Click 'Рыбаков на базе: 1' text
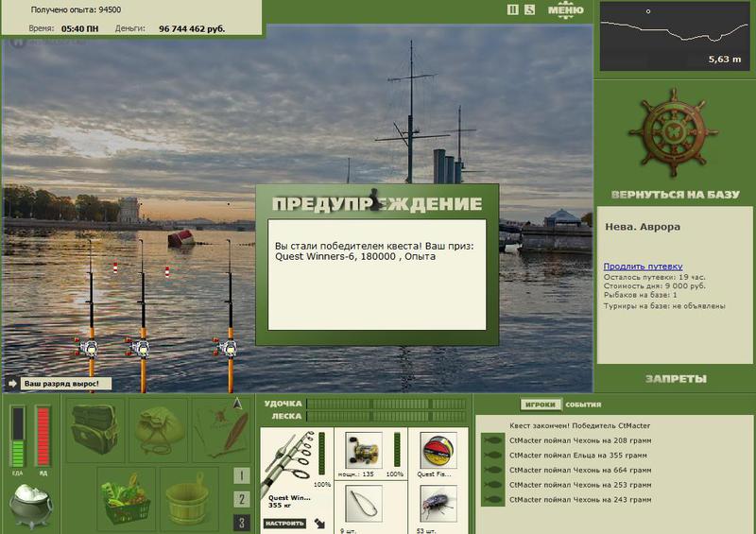The height and width of the screenshot is (534, 756). (x=641, y=295)
